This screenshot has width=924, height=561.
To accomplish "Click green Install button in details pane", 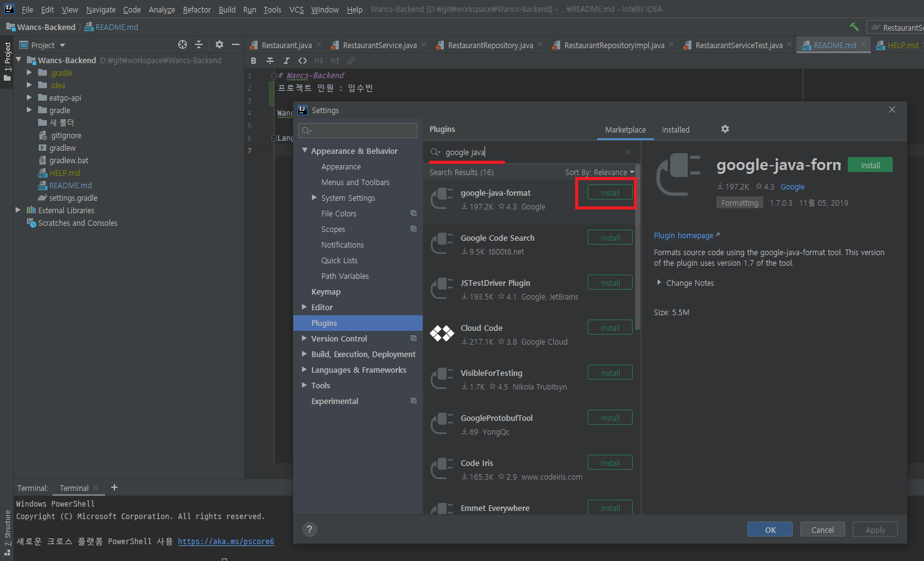I will point(870,165).
